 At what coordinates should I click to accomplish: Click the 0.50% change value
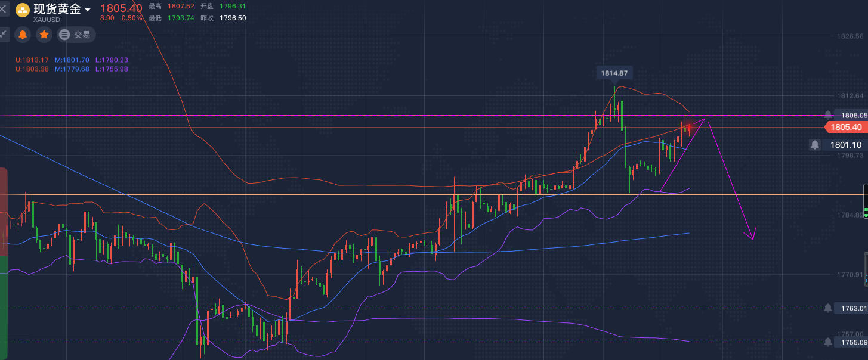(132, 18)
